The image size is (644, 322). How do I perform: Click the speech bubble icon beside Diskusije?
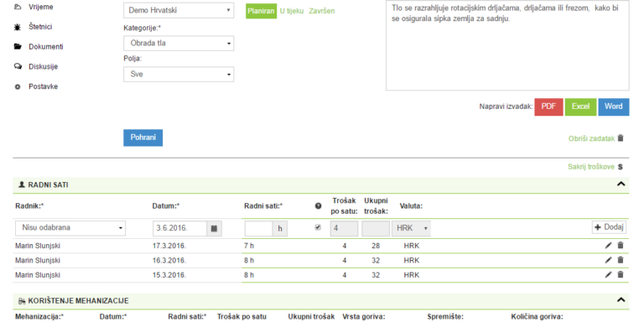point(18,66)
